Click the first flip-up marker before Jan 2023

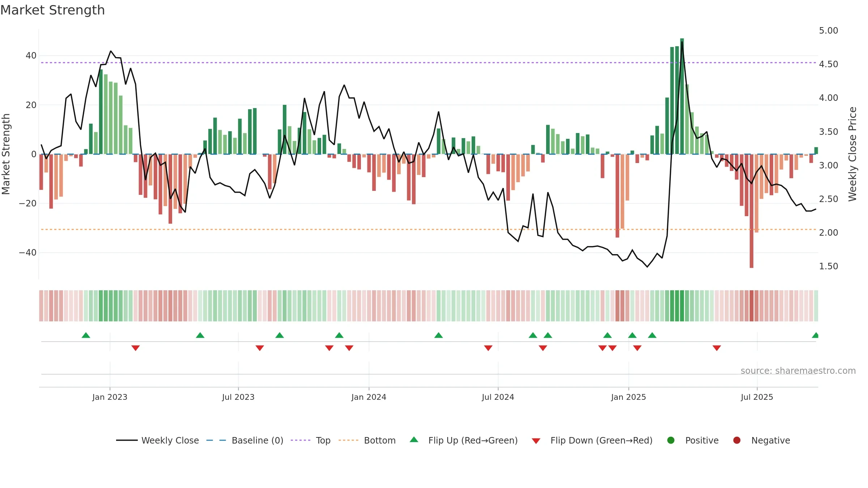coord(86,335)
